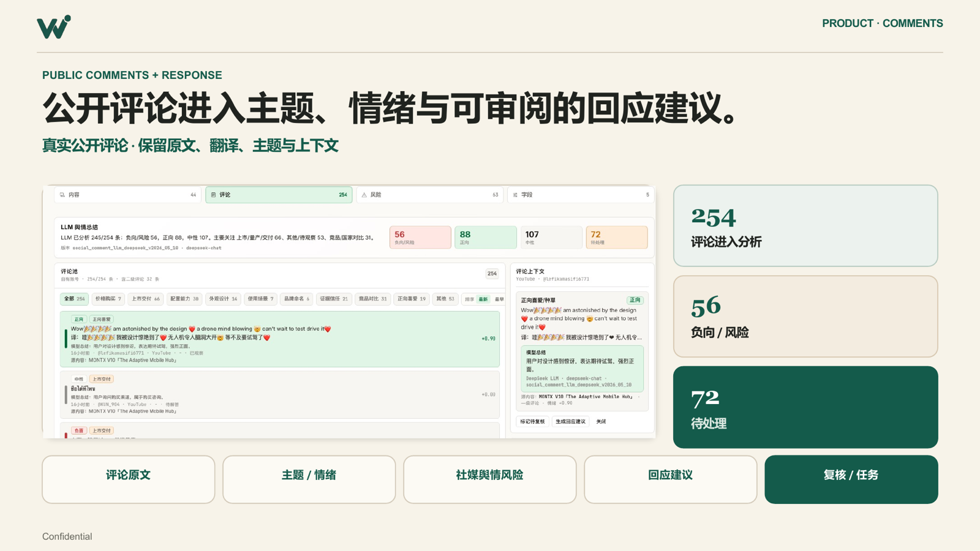Click the 评论池 section heading
Viewport: 980px width, 551px height.
point(69,271)
